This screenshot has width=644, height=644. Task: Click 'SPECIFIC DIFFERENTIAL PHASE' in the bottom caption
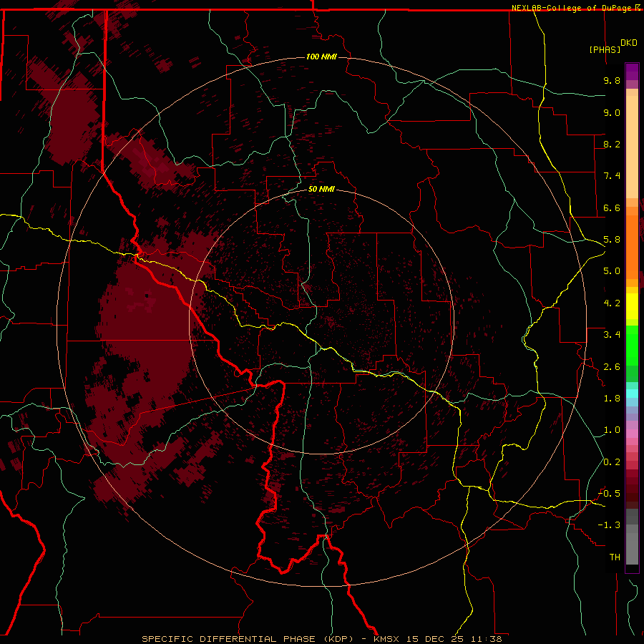tap(228, 639)
